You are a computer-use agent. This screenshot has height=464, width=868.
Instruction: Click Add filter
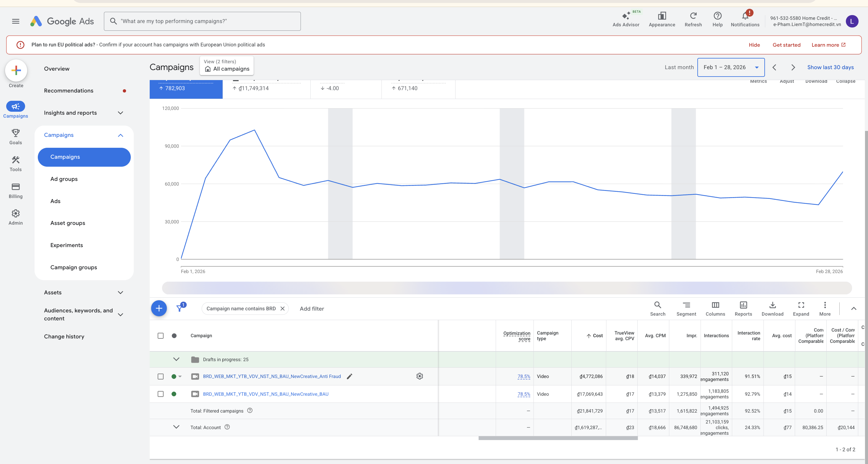312,309
